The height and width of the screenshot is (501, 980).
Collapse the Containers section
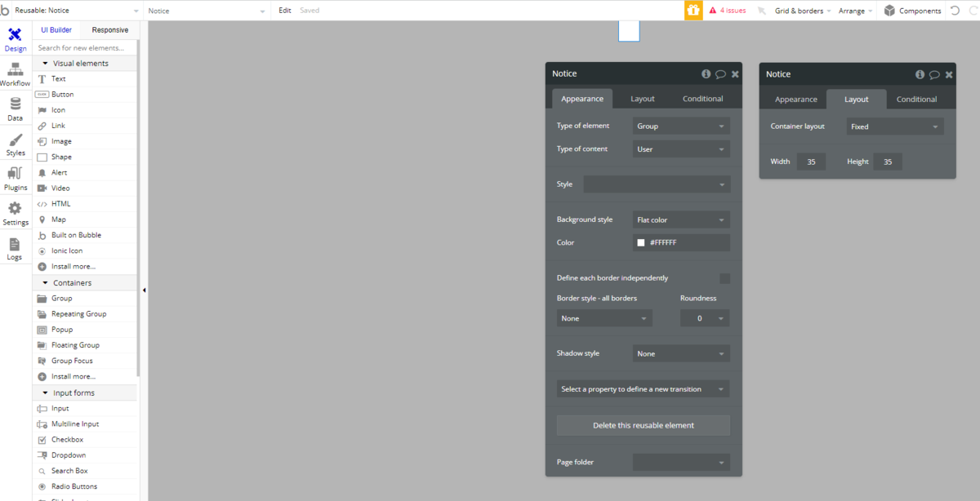(x=86, y=283)
